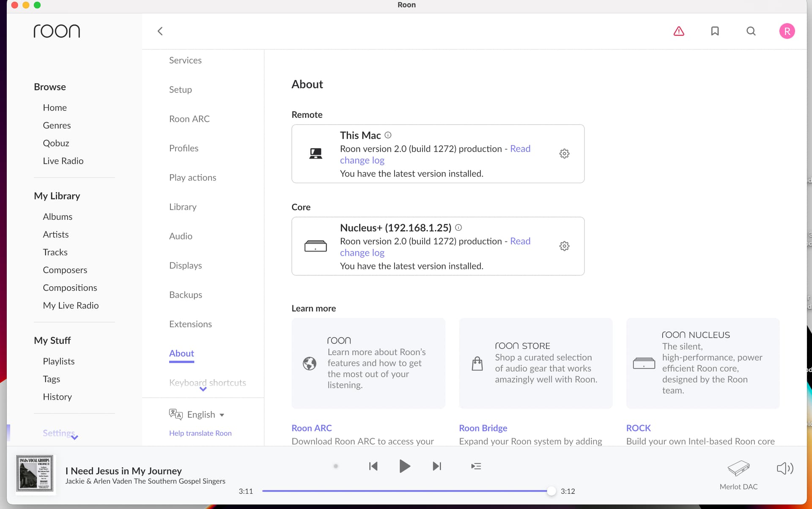812x509 pixels.
Task: Open the play queue icon
Action: coord(476,466)
